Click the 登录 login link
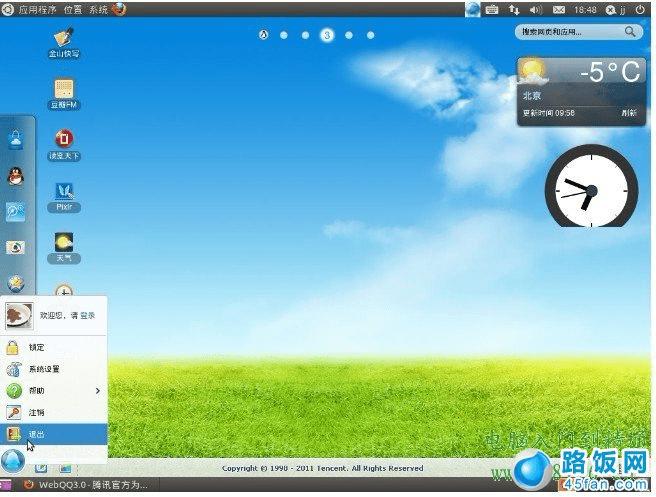Viewport: 656px width, 497px height. (87, 315)
